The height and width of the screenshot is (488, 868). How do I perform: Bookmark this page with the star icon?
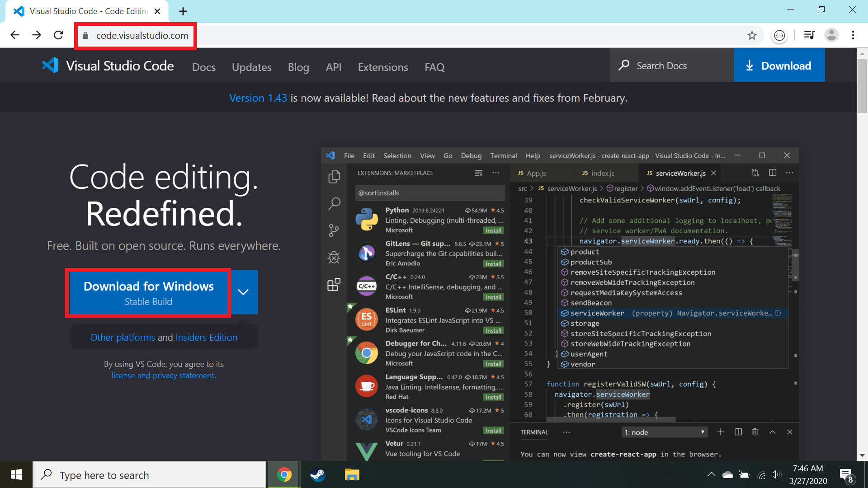point(752,35)
